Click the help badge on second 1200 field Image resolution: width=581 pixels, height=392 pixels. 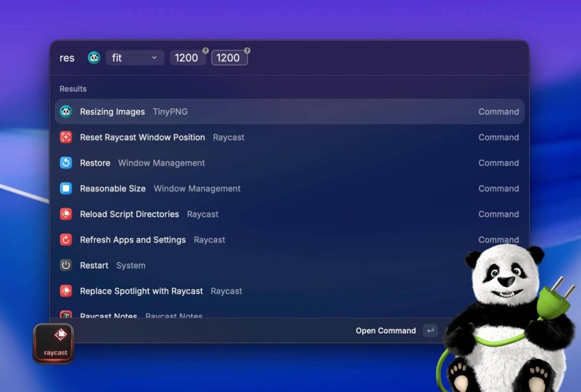coord(247,50)
